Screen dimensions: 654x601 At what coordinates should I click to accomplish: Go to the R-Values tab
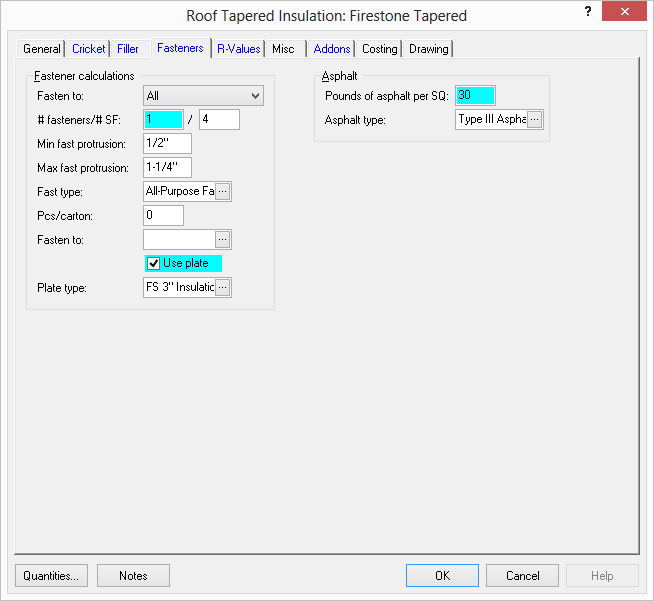coord(238,49)
